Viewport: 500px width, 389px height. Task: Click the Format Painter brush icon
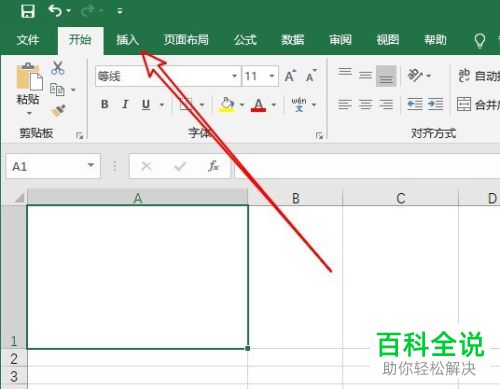[x=58, y=111]
